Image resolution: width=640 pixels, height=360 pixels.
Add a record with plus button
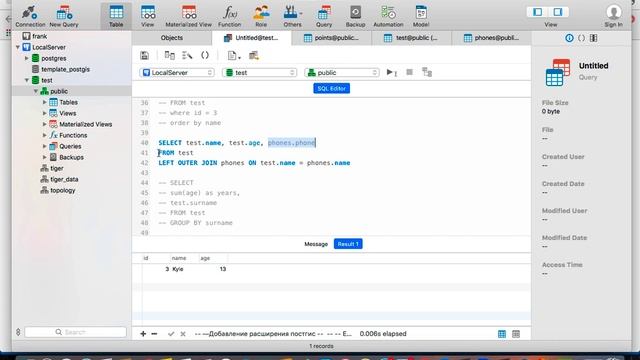tap(143, 334)
